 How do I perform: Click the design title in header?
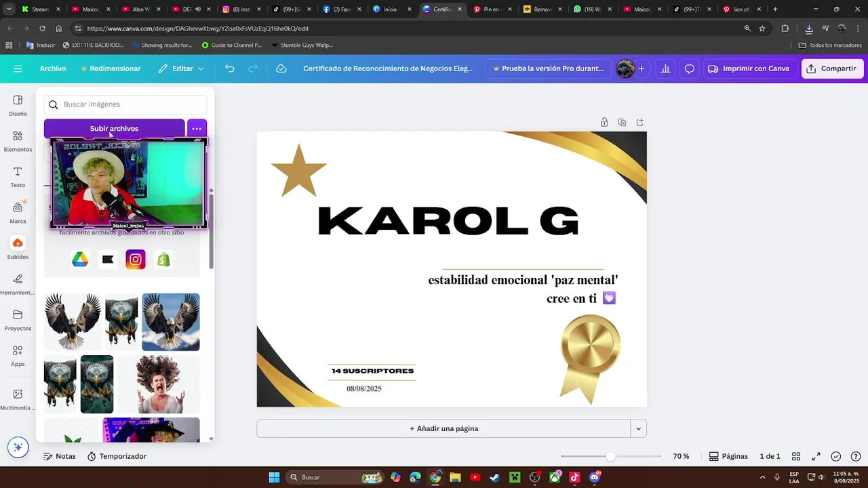(388, 68)
